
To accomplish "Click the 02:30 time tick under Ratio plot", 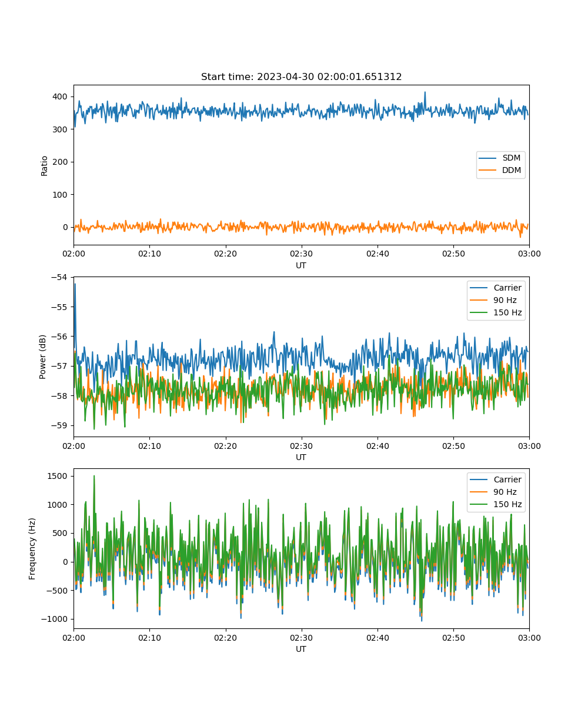I will 301,254.
